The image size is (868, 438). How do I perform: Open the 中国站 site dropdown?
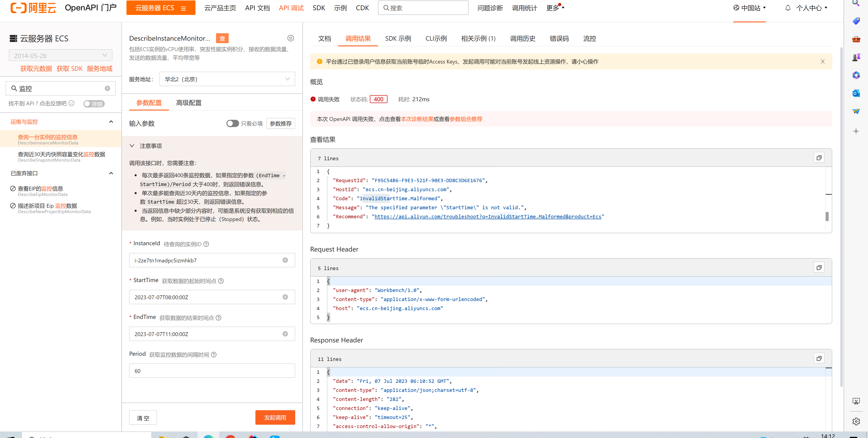pyautogui.click(x=749, y=8)
